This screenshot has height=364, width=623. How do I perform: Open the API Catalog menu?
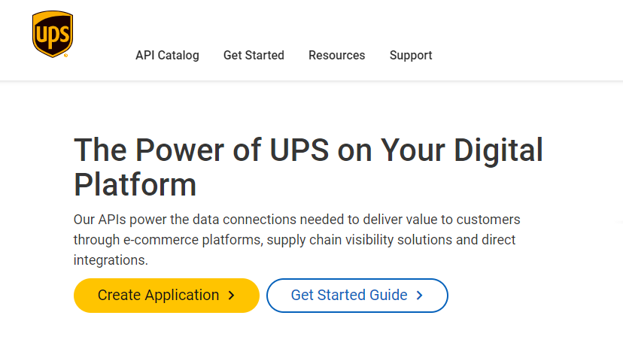point(167,55)
